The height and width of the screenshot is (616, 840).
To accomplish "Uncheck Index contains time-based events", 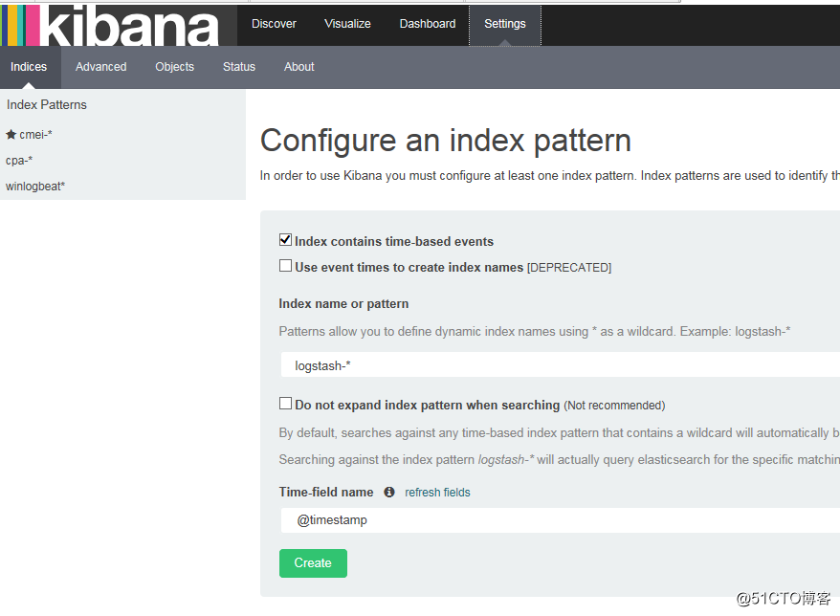I will coord(285,240).
